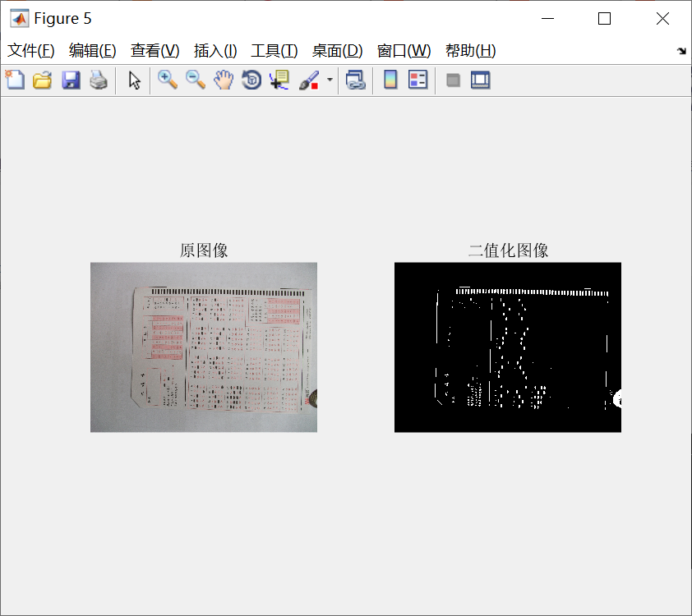Open the brush color dropdown arrow
Viewport: 692px width, 616px height.
[x=330, y=80]
